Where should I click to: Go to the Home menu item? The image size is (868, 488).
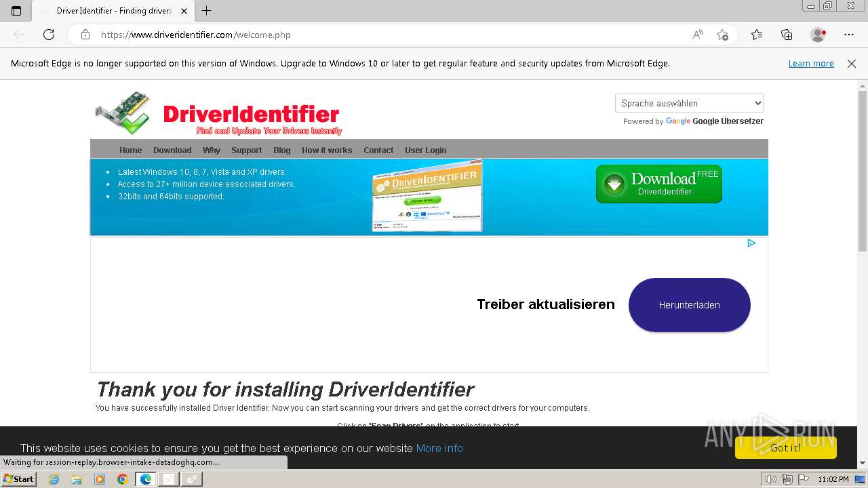[x=131, y=150]
